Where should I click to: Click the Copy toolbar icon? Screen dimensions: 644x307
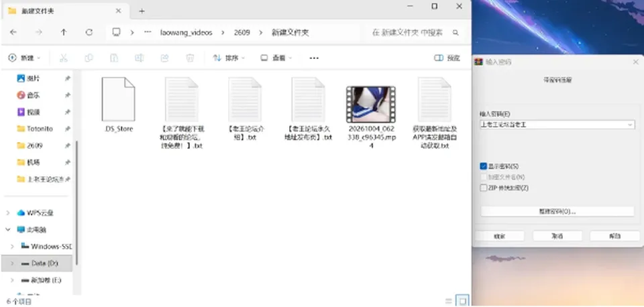coord(89,58)
